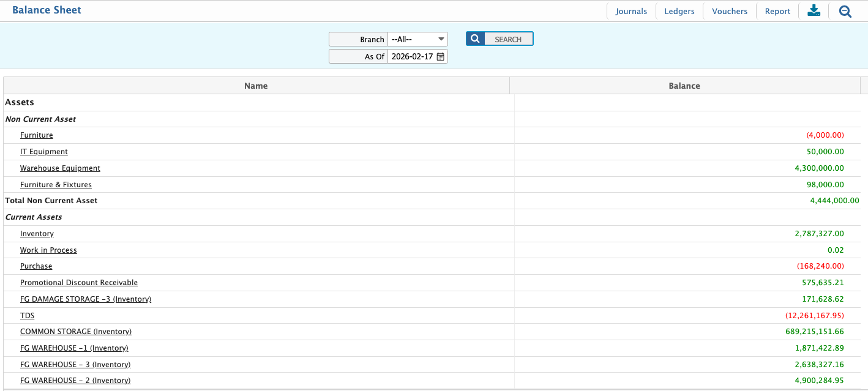Switch to the Journals tab

[631, 10]
